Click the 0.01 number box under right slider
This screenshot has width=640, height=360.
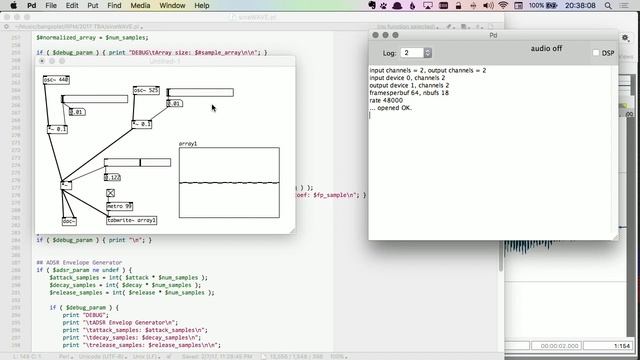[175, 104]
